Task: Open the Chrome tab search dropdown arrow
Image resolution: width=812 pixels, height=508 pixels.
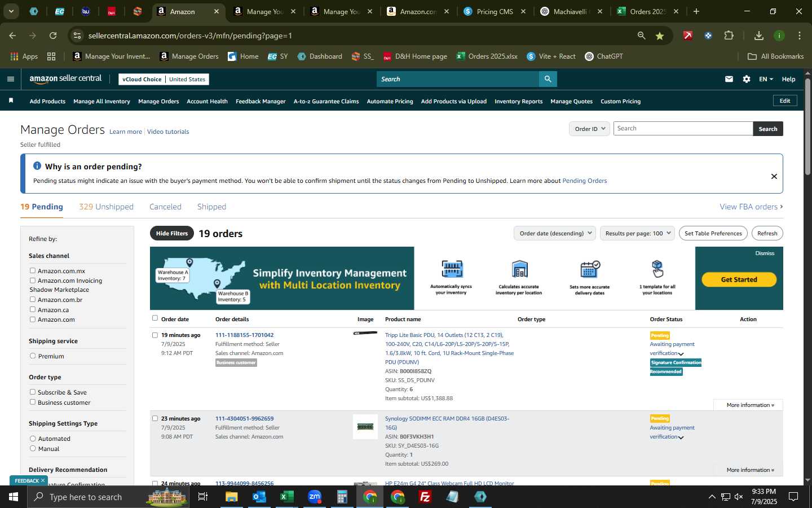Action: (x=11, y=11)
